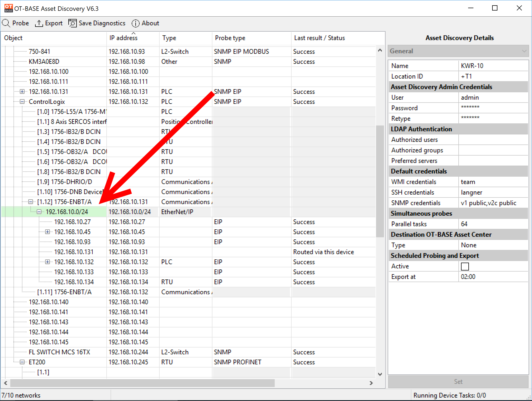Toggle the Active scheduled probing checkbox
The width and height of the screenshot is (532, 401).
(465, 266)
